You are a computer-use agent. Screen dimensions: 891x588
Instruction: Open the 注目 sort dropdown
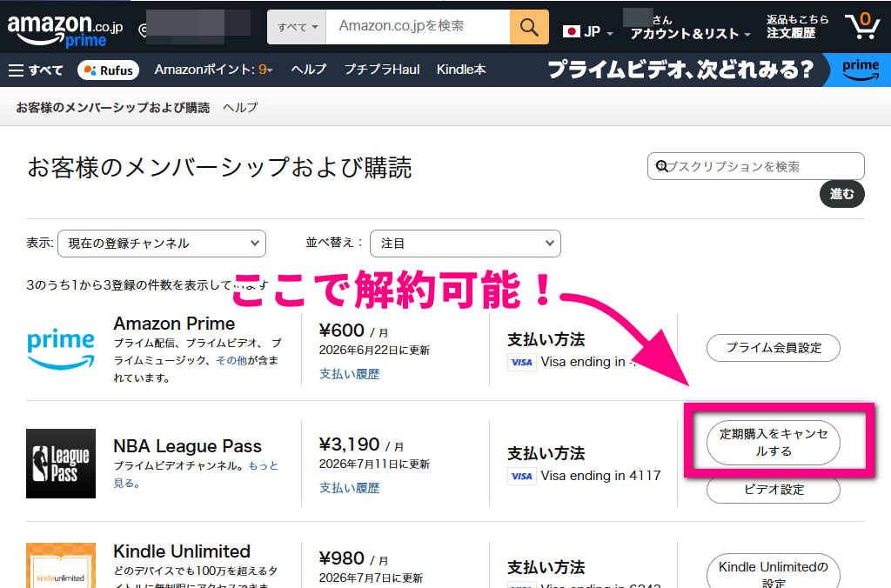(x=466, y=244)
